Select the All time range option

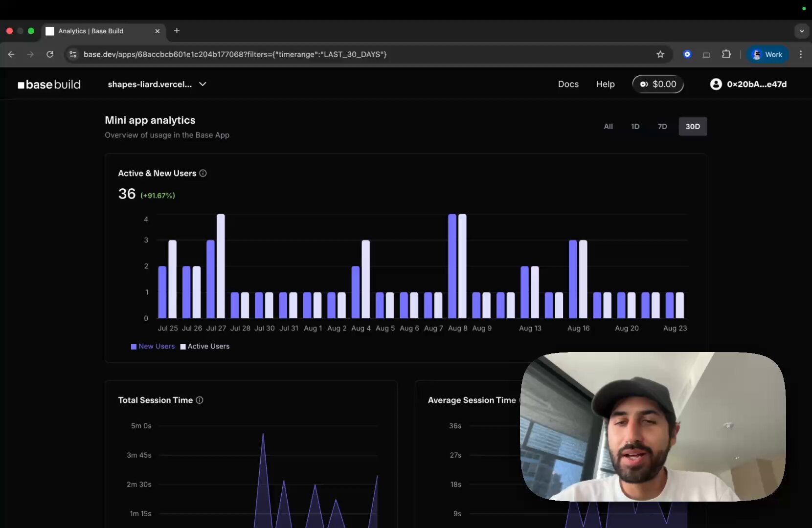click(608, 126)
